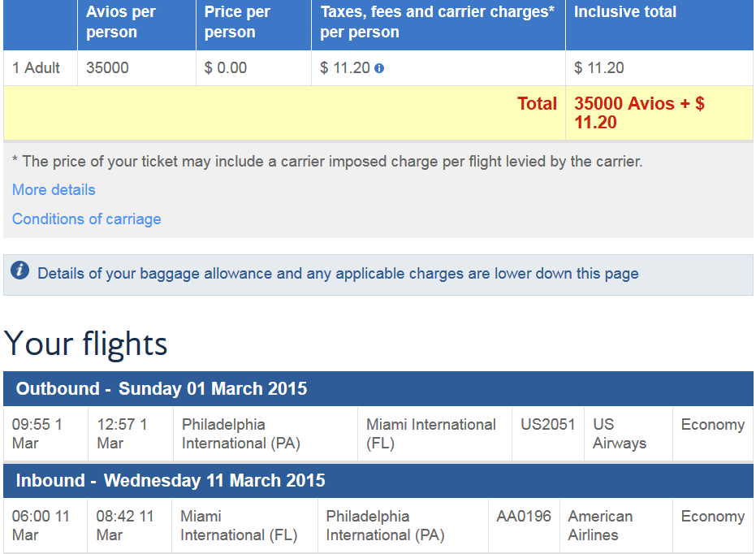Click the baggage allowance details notice text
This screenshot has height=554, width=756.
pos(338,274)
